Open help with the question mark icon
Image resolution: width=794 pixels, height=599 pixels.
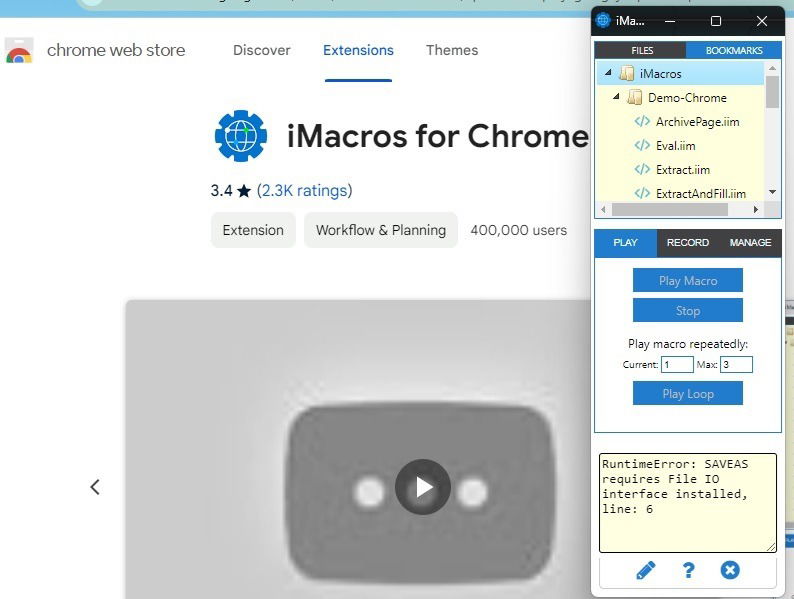click(688, 570)
